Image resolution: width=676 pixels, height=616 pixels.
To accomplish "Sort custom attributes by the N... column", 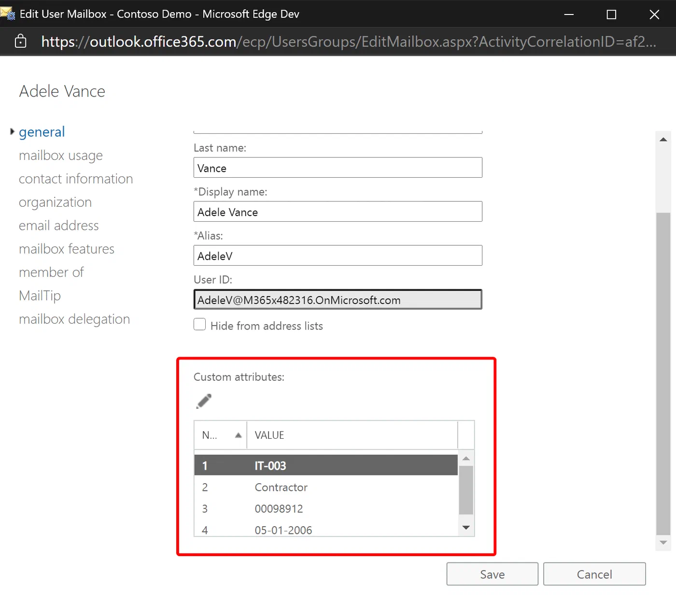I will [221, 435].
